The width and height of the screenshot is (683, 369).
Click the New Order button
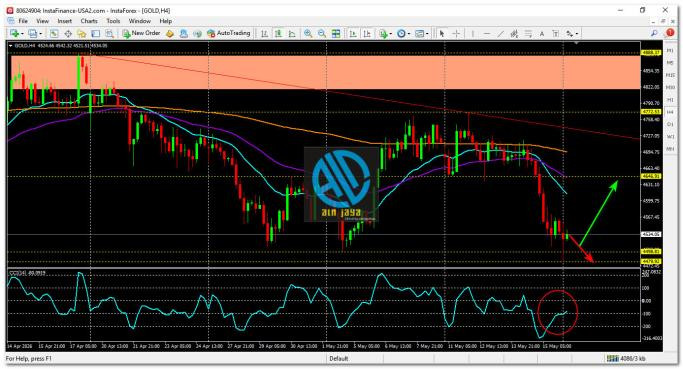(x=141, y=34)
